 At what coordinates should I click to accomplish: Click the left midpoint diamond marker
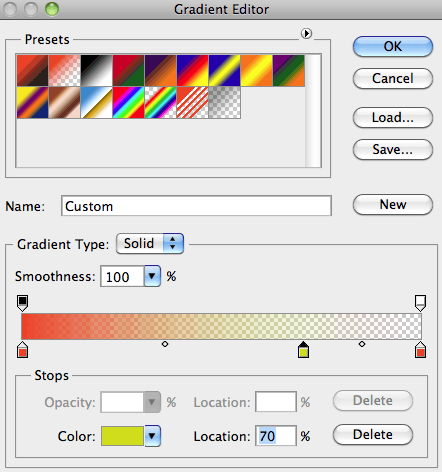coord(165,344)
